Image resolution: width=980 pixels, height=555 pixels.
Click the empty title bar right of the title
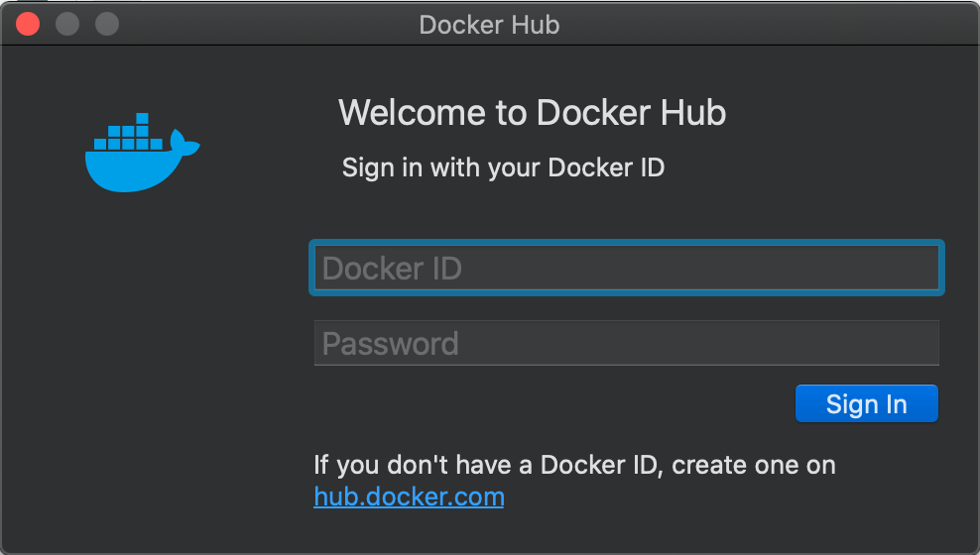(774, 25)
